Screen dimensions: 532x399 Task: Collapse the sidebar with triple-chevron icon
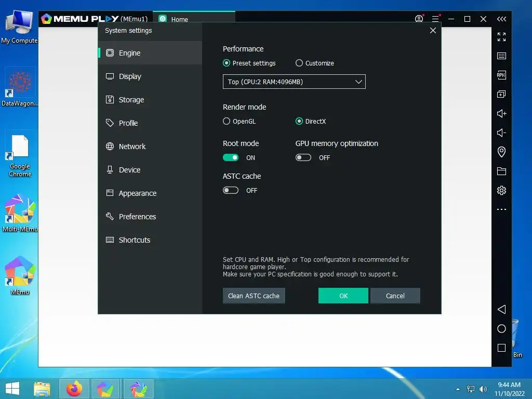(x=501, y=19)
